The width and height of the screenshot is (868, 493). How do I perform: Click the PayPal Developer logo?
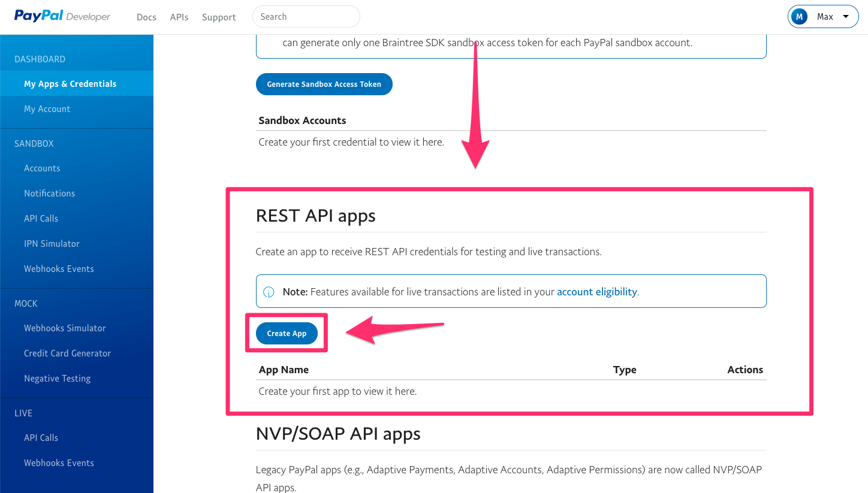point(62,16)
